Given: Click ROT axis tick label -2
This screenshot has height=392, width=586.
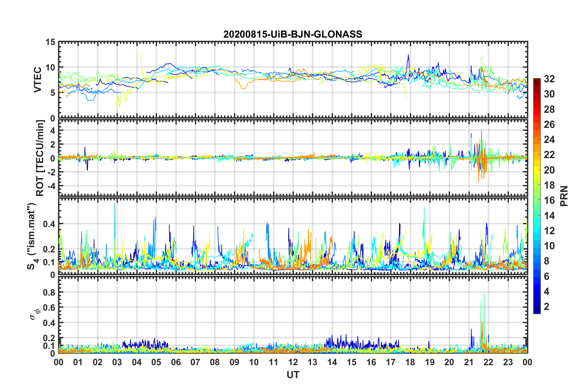Looking at the screenshot, I should [x=51, y=172].
